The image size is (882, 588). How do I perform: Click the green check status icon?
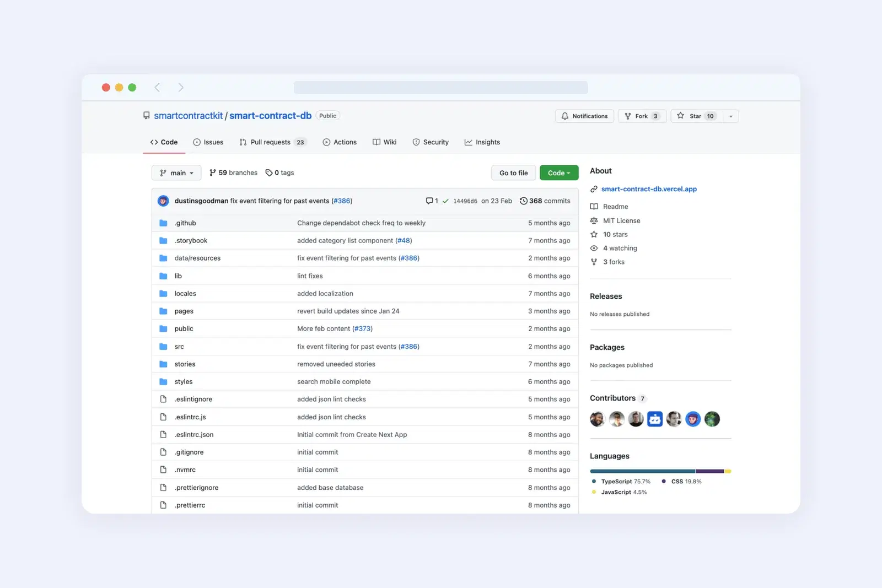[445, 201]
